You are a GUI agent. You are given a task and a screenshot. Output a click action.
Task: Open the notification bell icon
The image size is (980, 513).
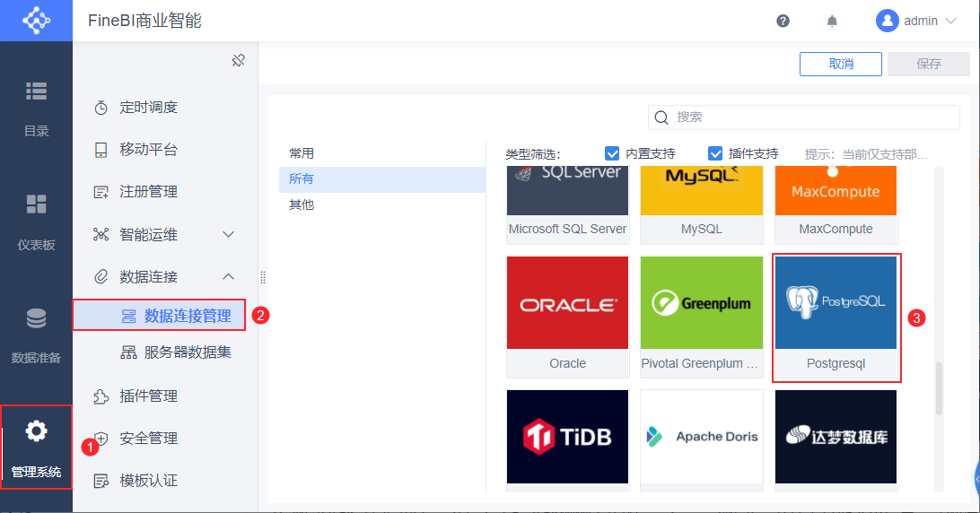coord(832,21)
